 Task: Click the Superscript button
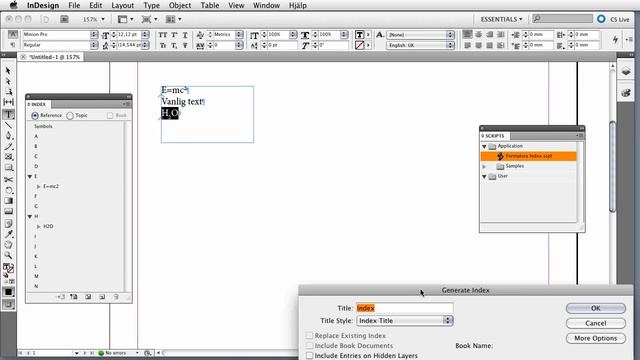click(x=174, y=35)
